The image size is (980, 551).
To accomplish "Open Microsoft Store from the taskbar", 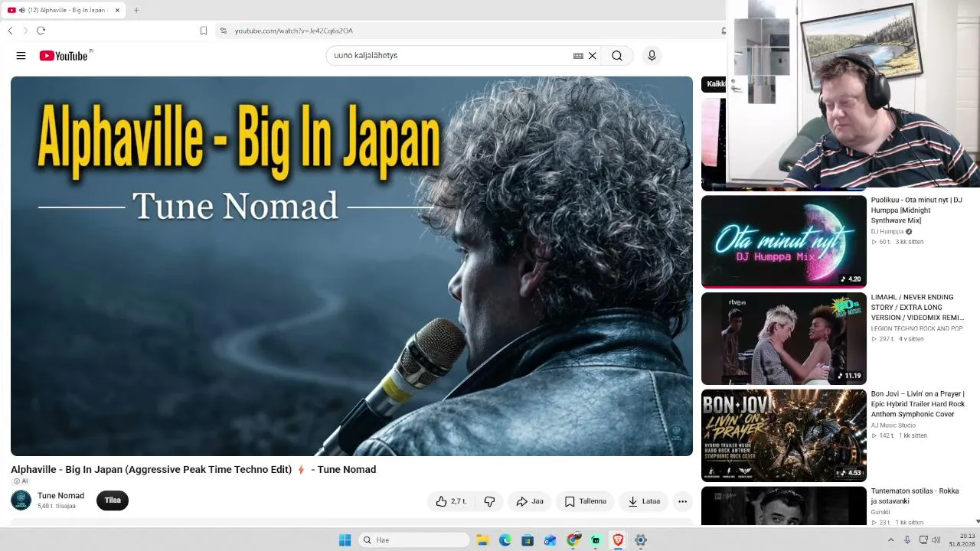I will (528, 540).
